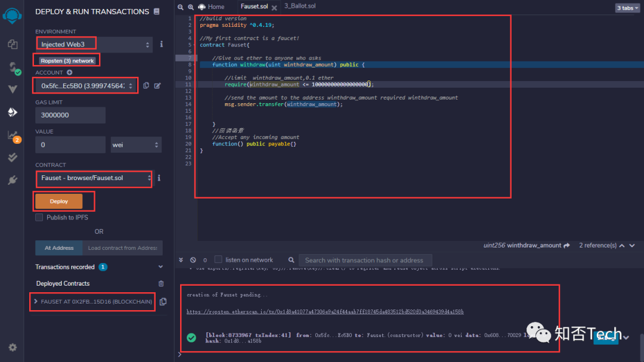Click the Transactions recorded count badge
The image size is (644, 362).
103,267
